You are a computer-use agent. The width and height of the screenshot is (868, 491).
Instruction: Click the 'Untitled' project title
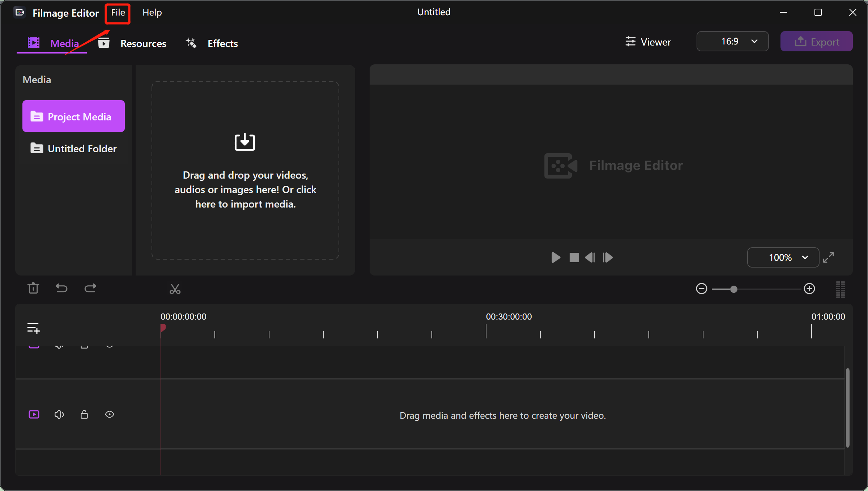coord(434,12)
